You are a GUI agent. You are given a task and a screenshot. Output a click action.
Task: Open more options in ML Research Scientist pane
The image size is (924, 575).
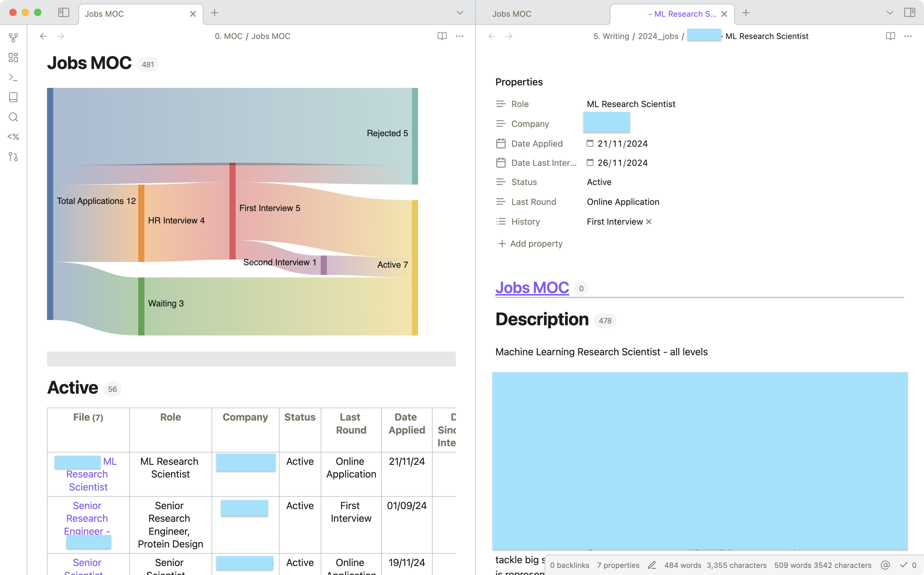908,36
